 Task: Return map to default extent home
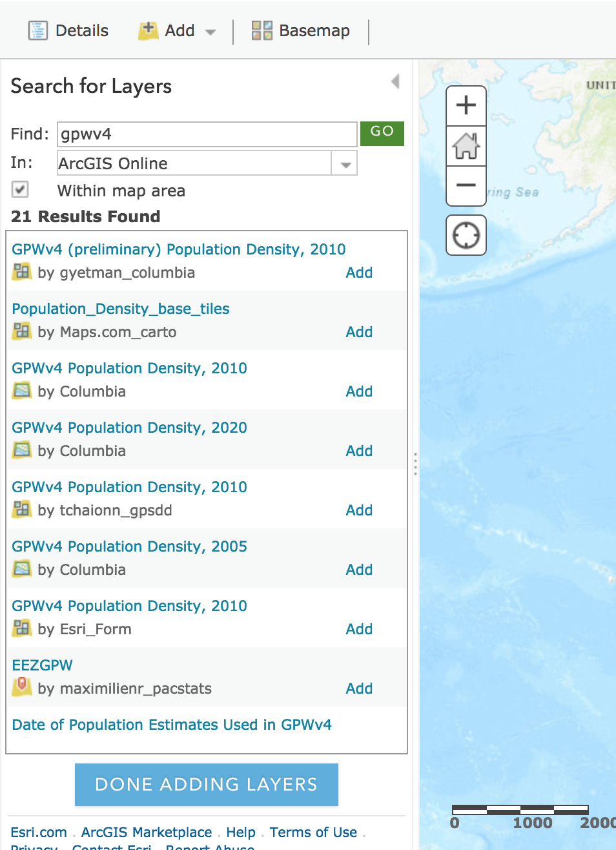click(x=466, y=146)
